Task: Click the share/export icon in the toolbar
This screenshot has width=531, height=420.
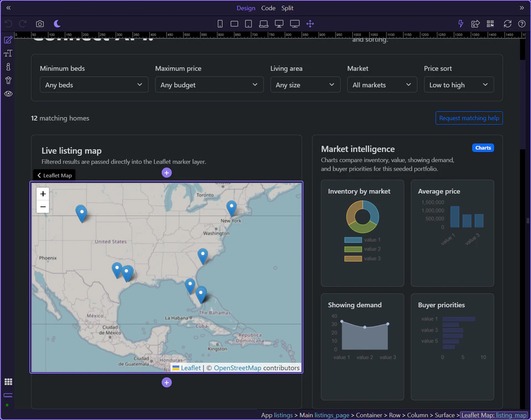Action: click(475, 24)
